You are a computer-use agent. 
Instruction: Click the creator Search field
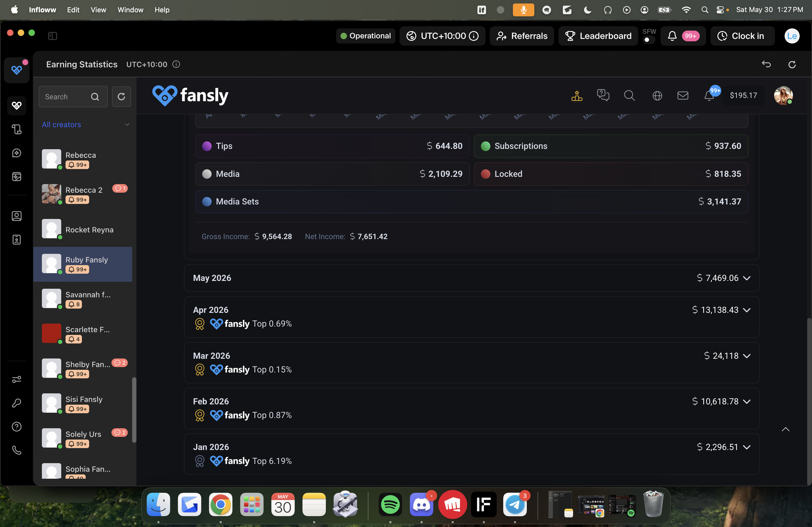pyautogui.click(x=73, y=97)
